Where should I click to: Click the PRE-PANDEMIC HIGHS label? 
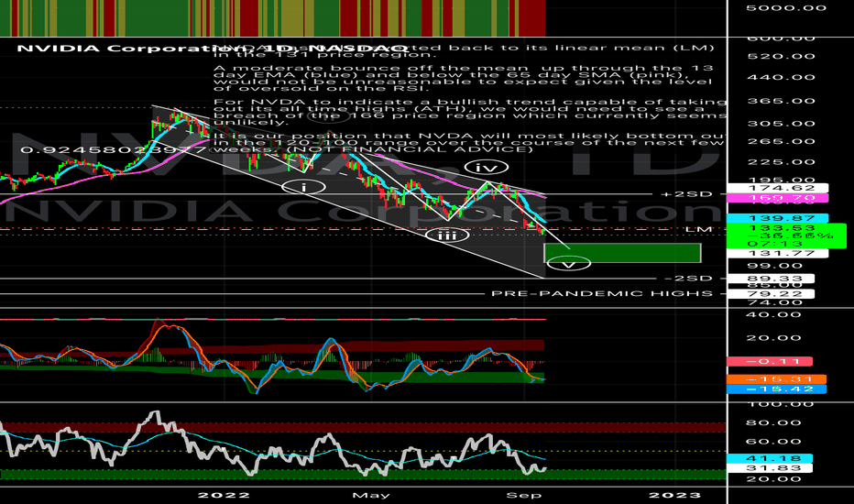(x=602, y=293)
